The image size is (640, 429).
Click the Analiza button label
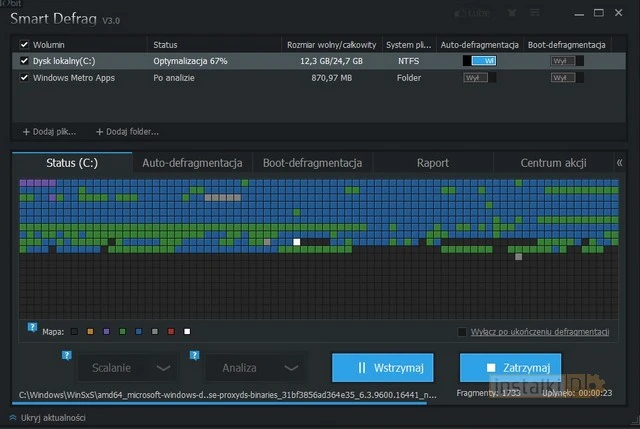click(240, 368)
